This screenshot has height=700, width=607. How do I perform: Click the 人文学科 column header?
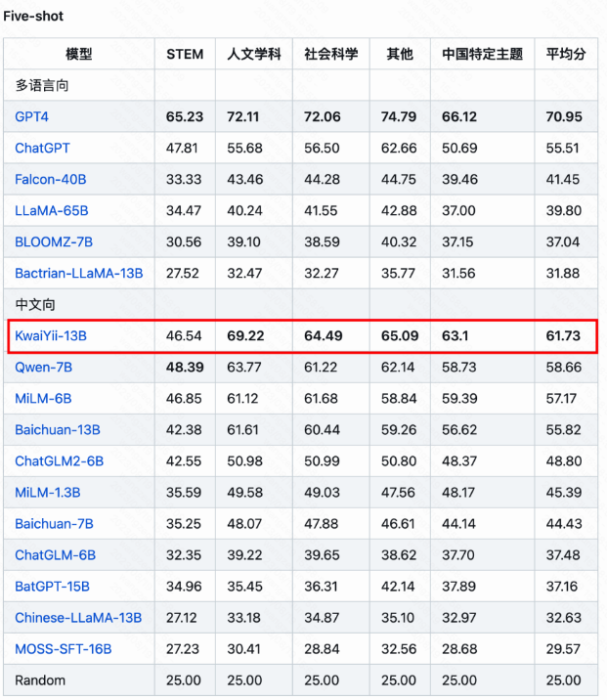pos(254,54)
